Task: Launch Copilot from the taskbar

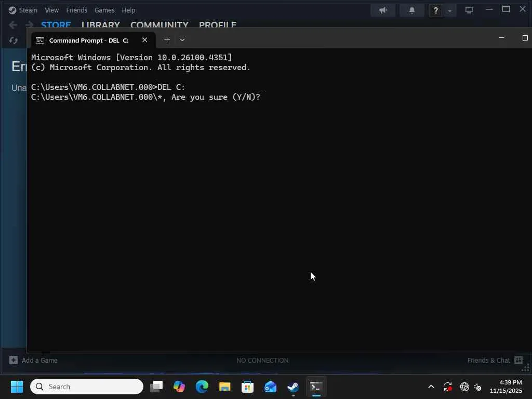Action: tap(179, 387)
